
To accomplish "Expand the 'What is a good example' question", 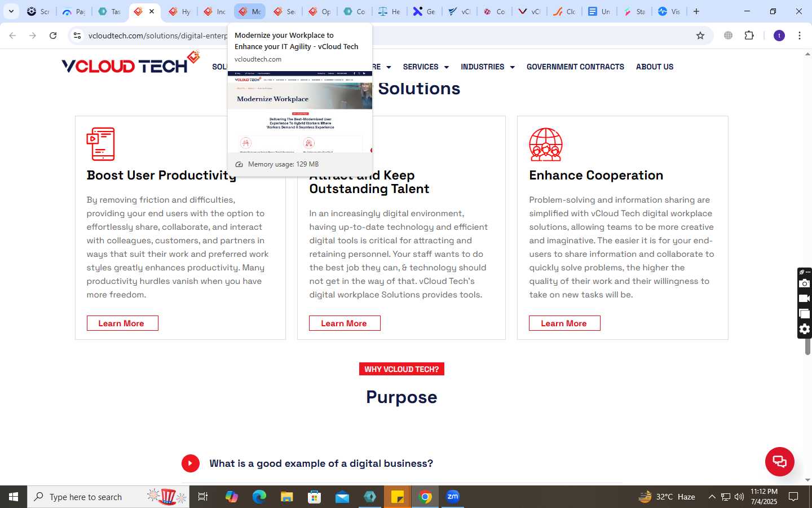I will (x=321, y=463).
